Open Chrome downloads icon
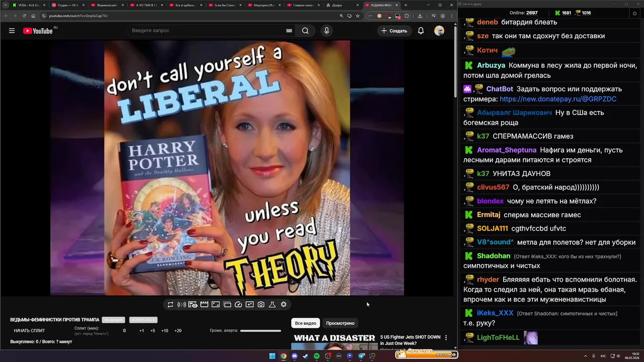Viewport: 644px width, 362px height. (x=420, y=16)
